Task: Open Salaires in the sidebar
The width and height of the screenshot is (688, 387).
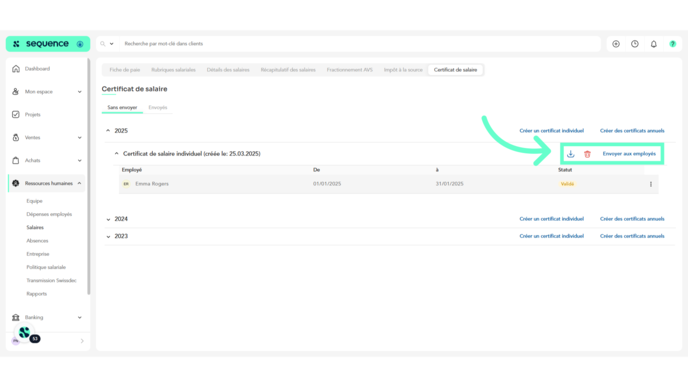Action: (35, 227)
